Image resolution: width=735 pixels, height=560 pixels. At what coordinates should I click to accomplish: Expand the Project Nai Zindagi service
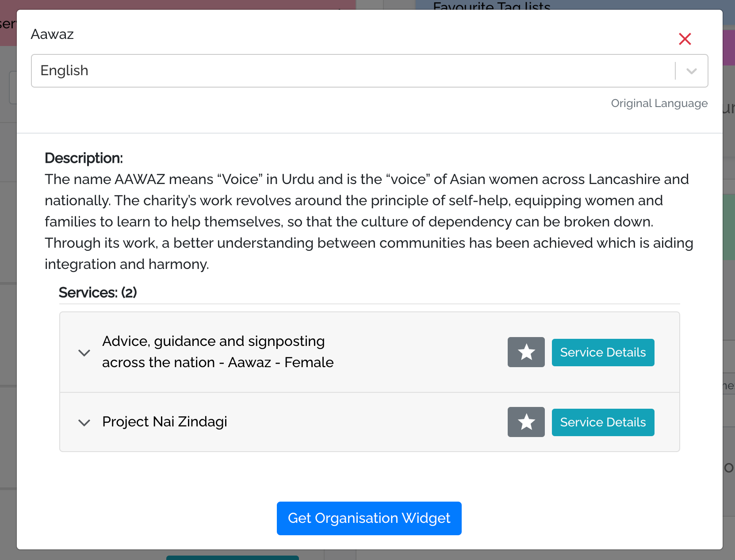[84, 422]
